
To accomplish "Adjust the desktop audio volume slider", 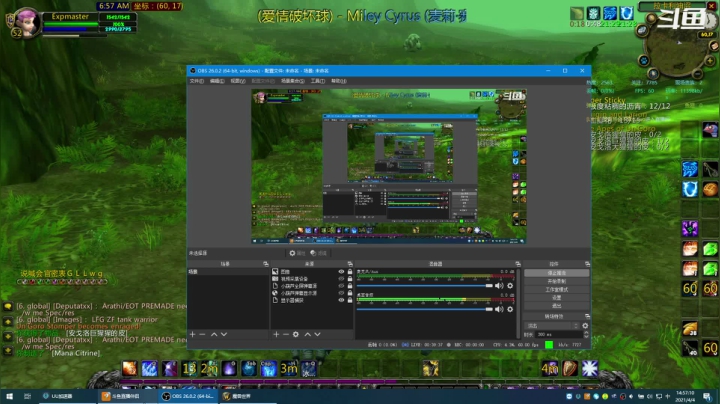I will 425,309.
